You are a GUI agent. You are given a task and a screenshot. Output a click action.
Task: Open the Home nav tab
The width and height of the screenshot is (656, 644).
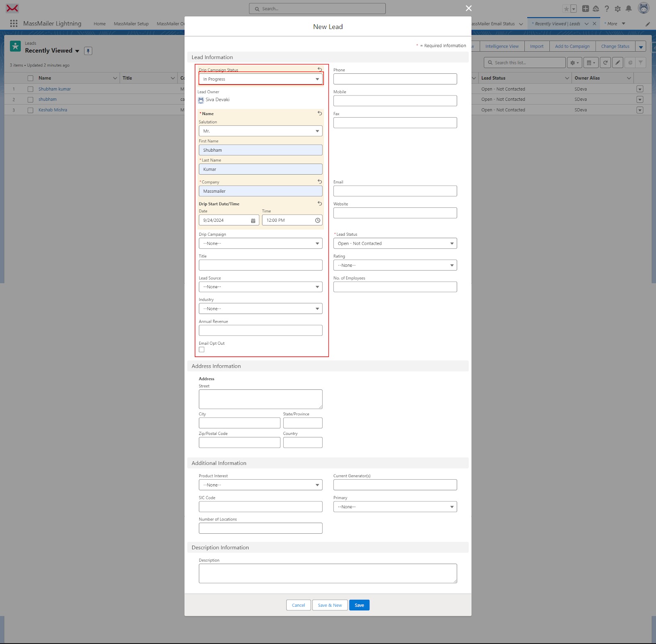100,24
